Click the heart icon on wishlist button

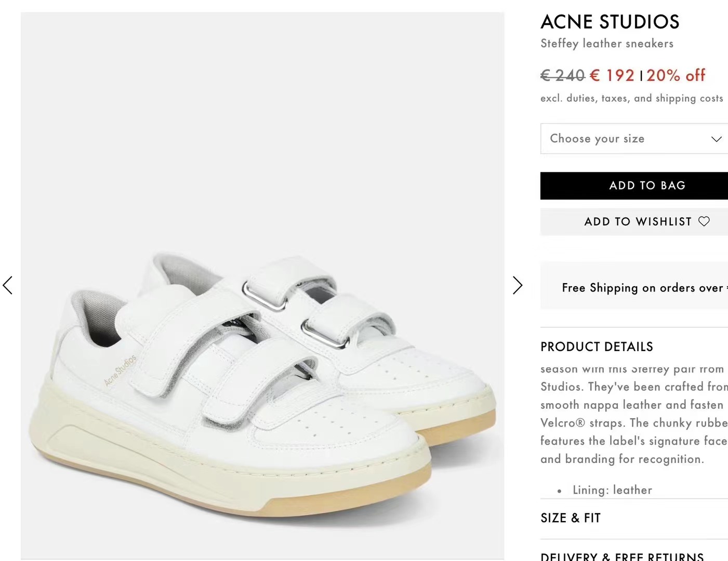point(704,221)
